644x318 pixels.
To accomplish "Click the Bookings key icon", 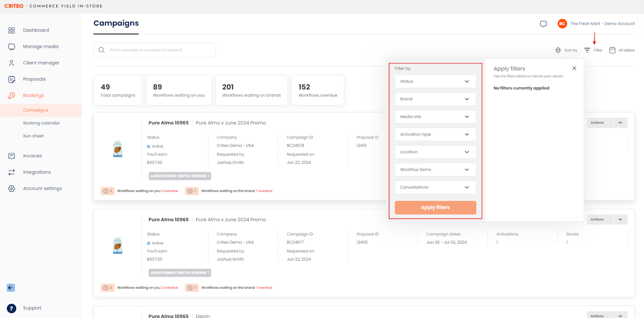I will 12,95.
